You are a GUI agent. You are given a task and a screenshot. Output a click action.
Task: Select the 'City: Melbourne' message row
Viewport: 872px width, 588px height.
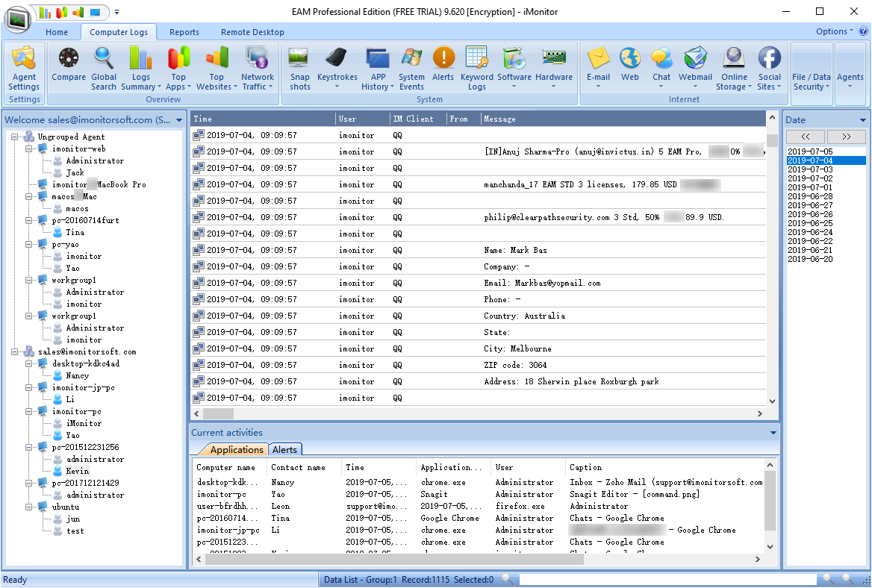point(479,348)
